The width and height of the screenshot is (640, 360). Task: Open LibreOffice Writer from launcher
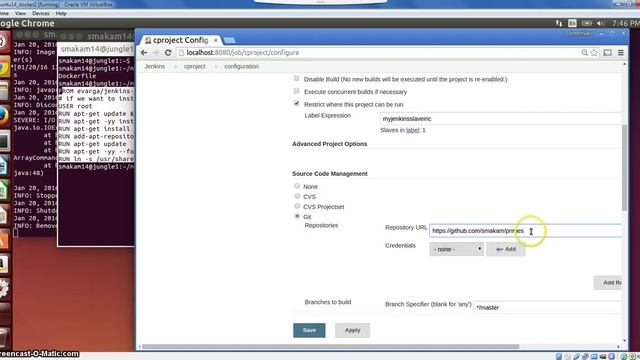click(3, 165)
